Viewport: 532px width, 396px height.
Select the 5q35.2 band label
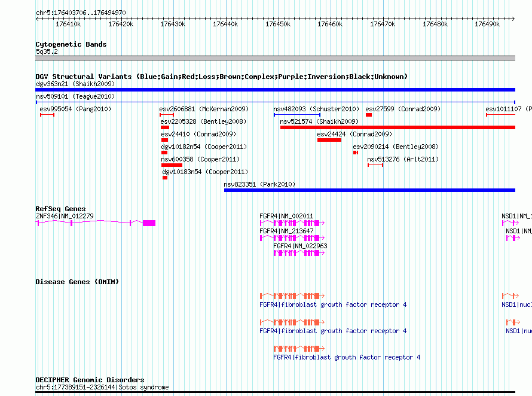(47, 51)
